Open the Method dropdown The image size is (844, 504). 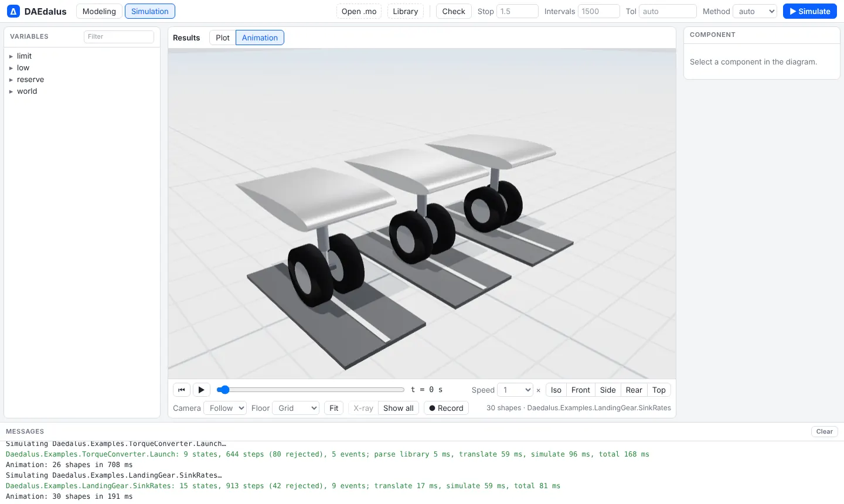[x=755, y=11]
